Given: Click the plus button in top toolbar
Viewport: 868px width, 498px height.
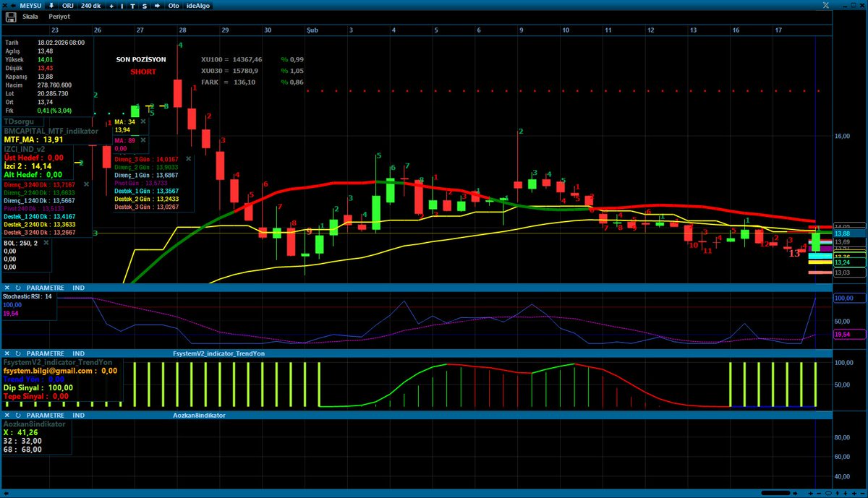Looking at the screenshot, I should [112, 5].
